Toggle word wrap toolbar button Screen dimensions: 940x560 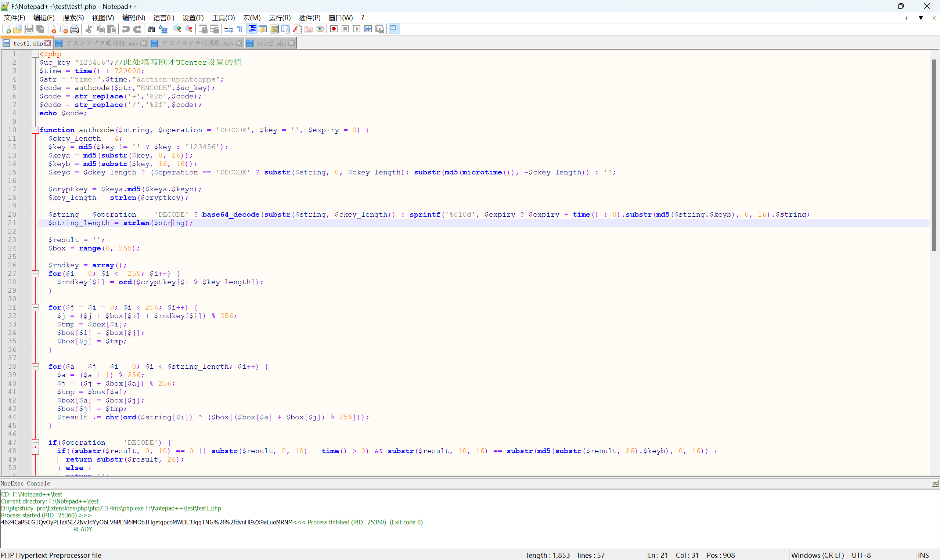[229, 29]
